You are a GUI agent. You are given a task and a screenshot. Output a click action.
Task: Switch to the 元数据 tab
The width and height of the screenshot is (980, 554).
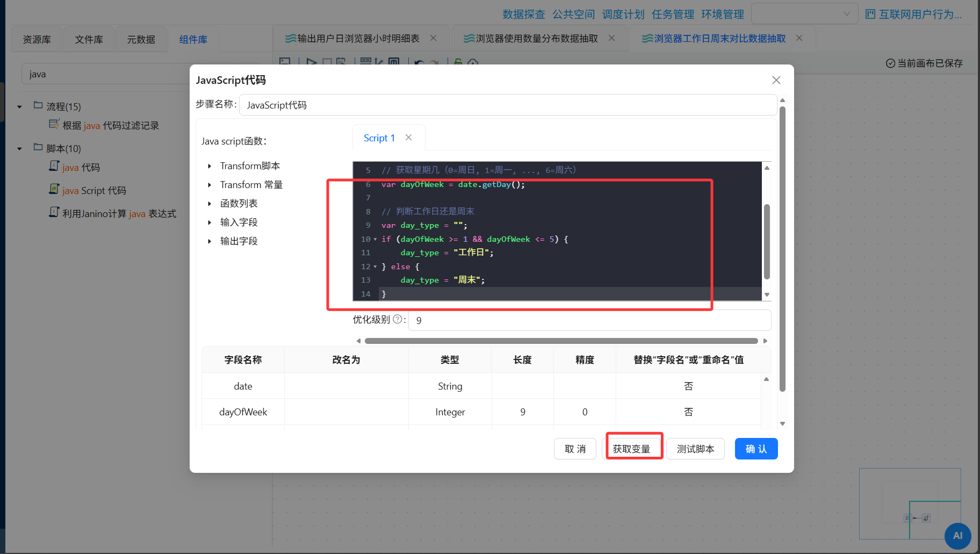141,39
